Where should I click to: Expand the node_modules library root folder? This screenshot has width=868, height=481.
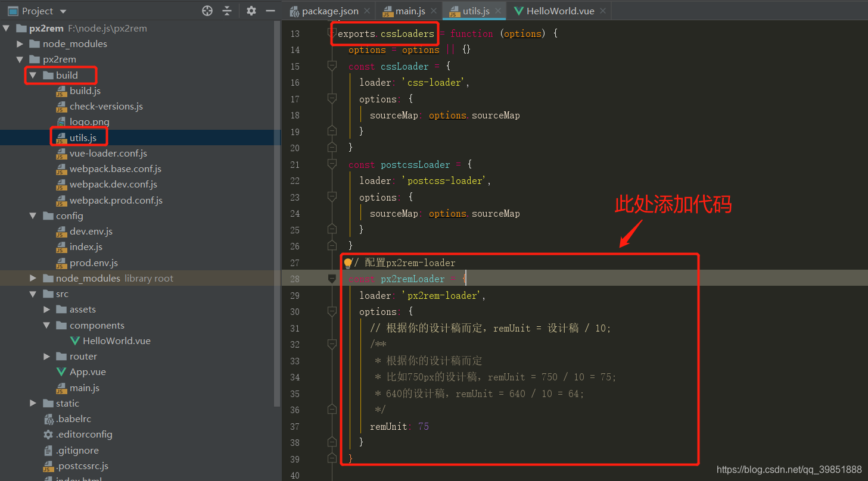click(33, 278)
